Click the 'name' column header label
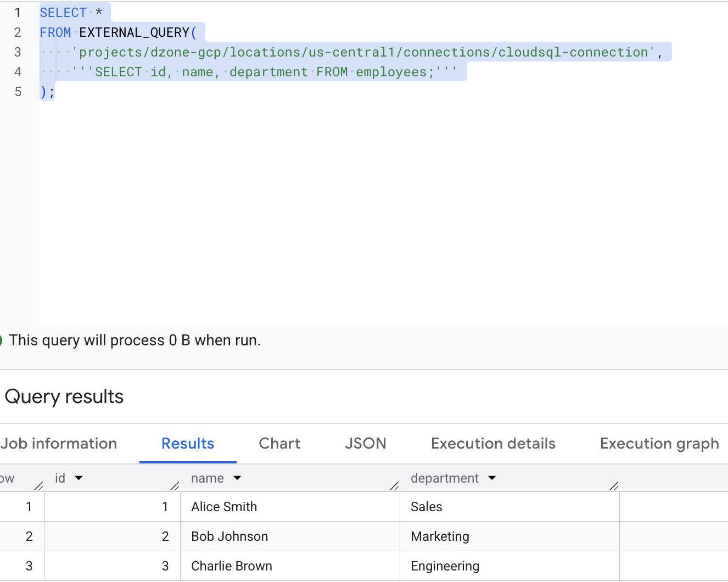This screenshot has height=582, width=728. click(208, 478)
